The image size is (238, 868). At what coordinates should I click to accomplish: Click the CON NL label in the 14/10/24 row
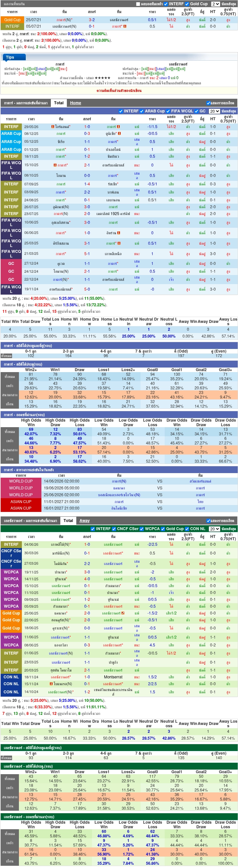(x=11, y=692)
